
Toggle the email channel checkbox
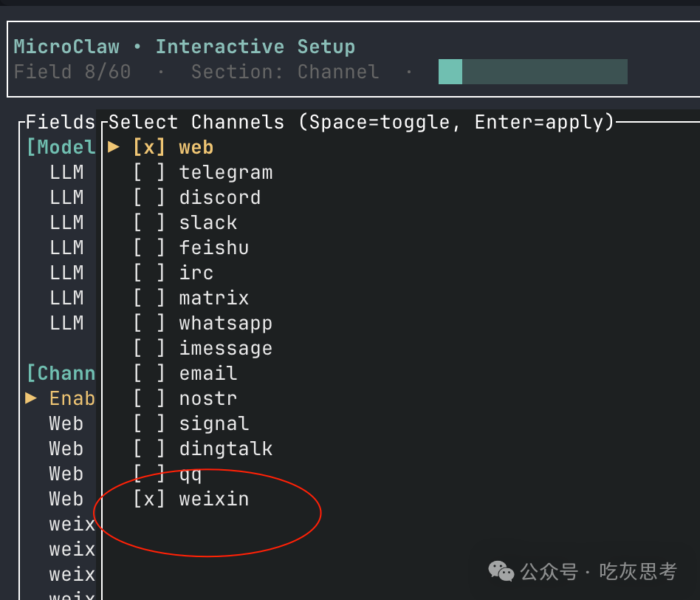(149, 373)
